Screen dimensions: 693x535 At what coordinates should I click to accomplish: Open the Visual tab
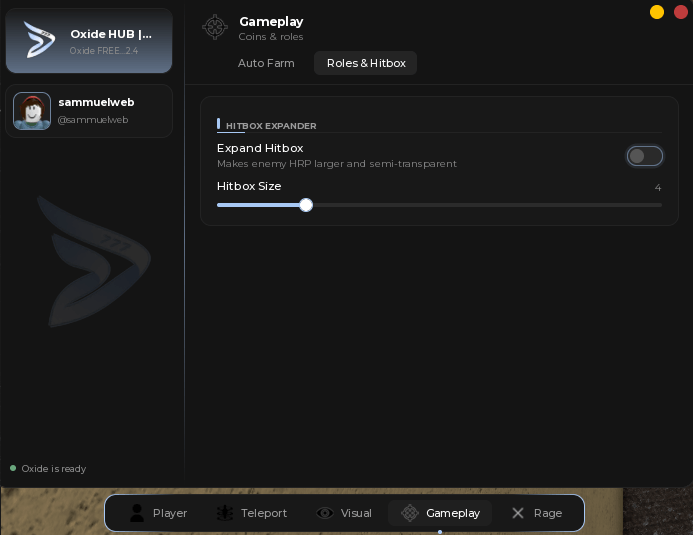pyautogui.click(x=345, y=513)
